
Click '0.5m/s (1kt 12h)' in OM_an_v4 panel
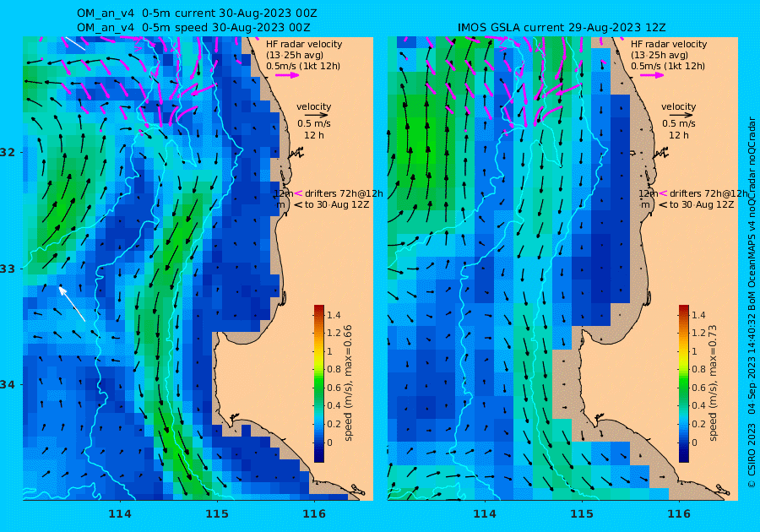pyautogui.click(x=303, y=66)
